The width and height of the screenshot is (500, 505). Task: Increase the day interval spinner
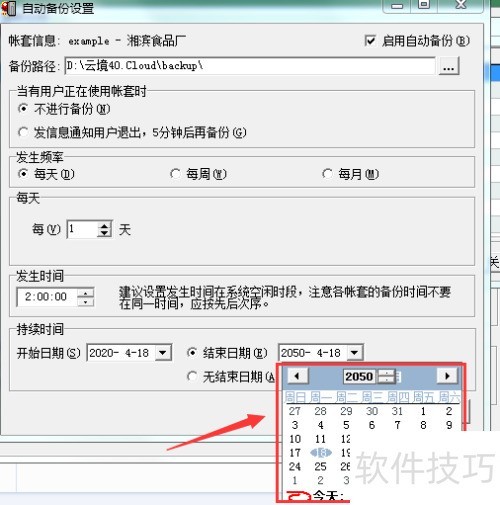104,225
